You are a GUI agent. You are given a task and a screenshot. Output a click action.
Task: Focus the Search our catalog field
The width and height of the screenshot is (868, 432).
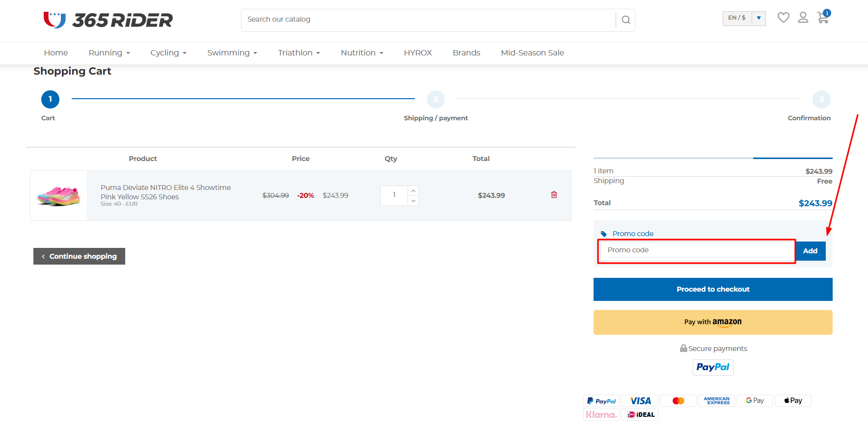(x=428, y=20)
